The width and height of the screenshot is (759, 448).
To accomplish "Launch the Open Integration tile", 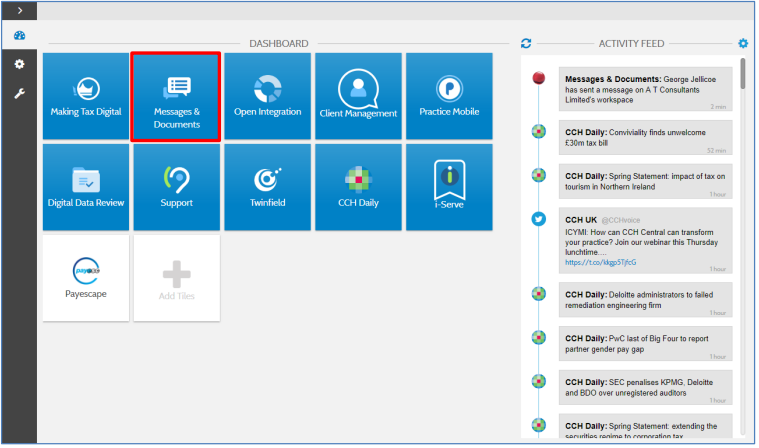I will point(267,96).
